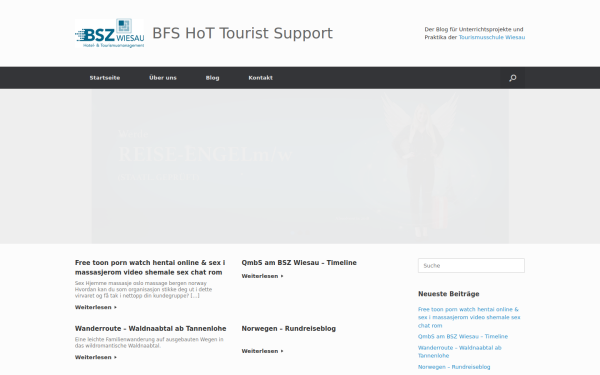Open Norwegen – Rundreiseblog article heading
Screen dimensions: 600x375
point(289,328)
